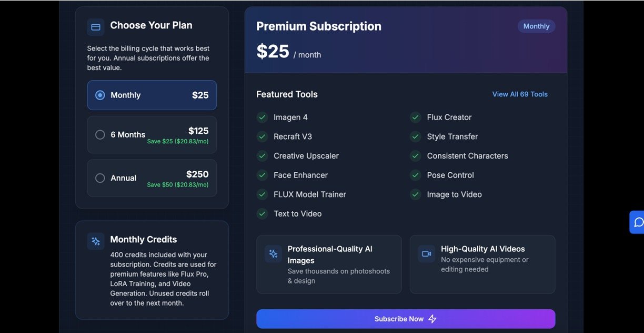Click the sparkle icon in Professional-Quality AI Images card

tap(273, 254)
